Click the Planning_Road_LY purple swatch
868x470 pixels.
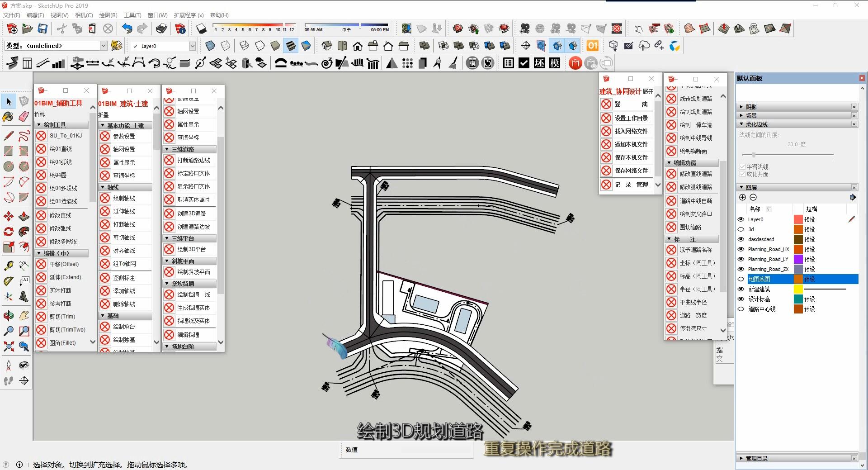798,259
